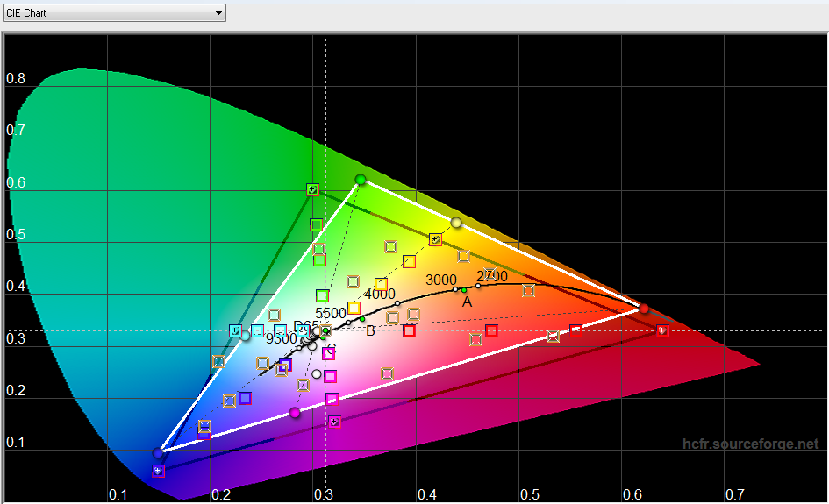Viewport: 829px width, 504px height.
Task: Select the illuminant B label
Action: pos(370,330)
